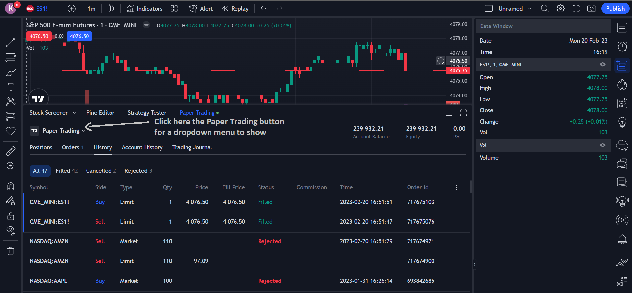Click the Measure ruler tool
The width and height of the screenshot is (644, 293).
(x=11, y=151)
